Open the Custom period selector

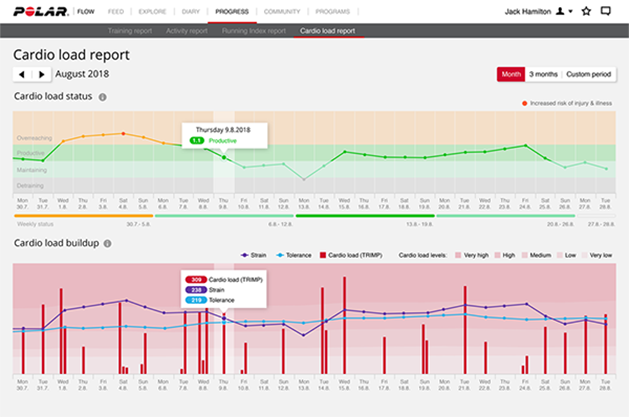[x=590, y=75]
